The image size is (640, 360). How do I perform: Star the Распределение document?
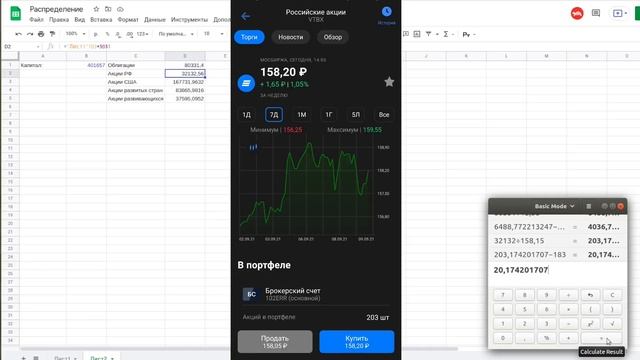pyautogui.click(x=96, y=9)
